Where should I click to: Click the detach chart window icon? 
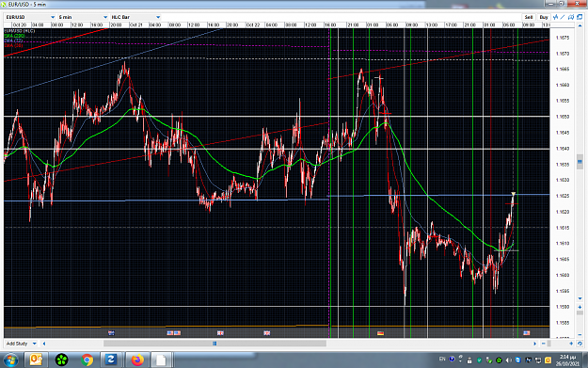(x=580, y=17)
